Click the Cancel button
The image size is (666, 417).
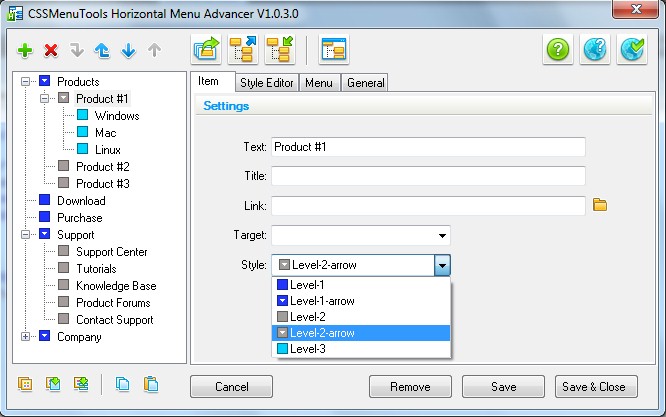[231, 386]
